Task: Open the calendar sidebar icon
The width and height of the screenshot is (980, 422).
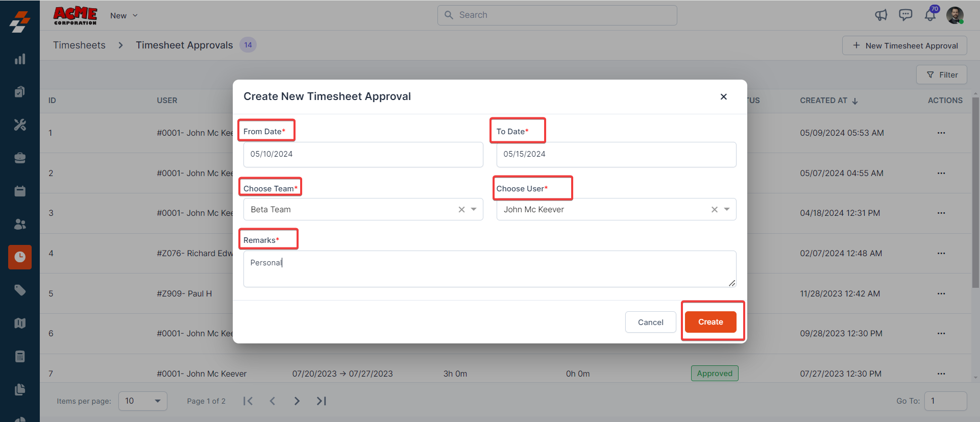Action: pos(20,191)
